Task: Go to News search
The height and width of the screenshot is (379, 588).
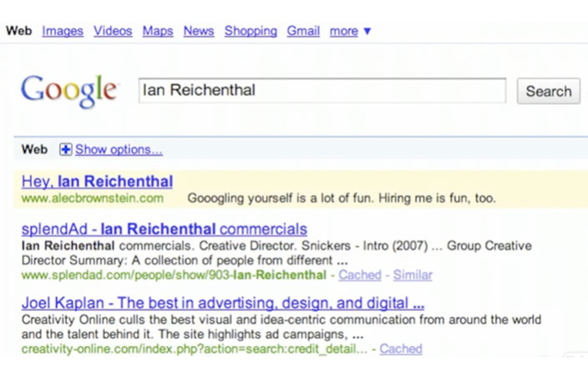Action: point(199,31)
